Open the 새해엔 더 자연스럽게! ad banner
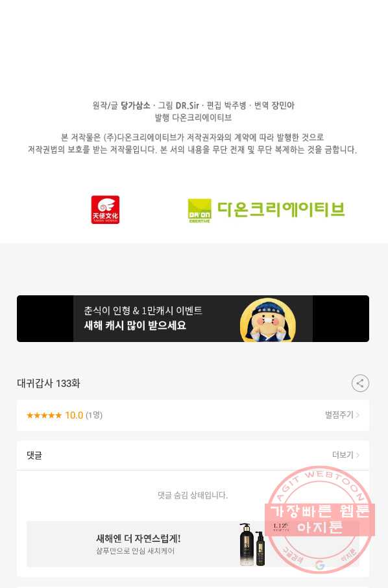This screenshot has height=588, width=388. click(193, 544)
